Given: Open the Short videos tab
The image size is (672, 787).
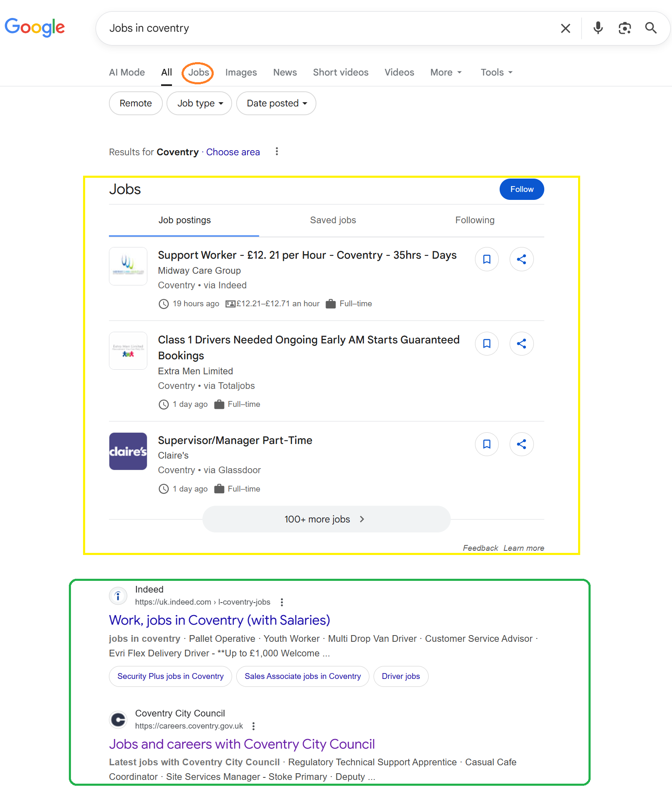Looking at the screenshot, I should [x=341, y=72].
